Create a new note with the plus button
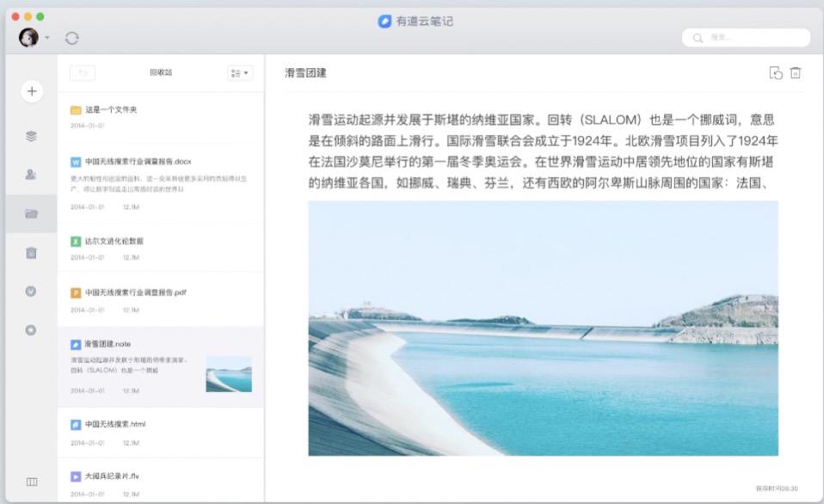 31,91
